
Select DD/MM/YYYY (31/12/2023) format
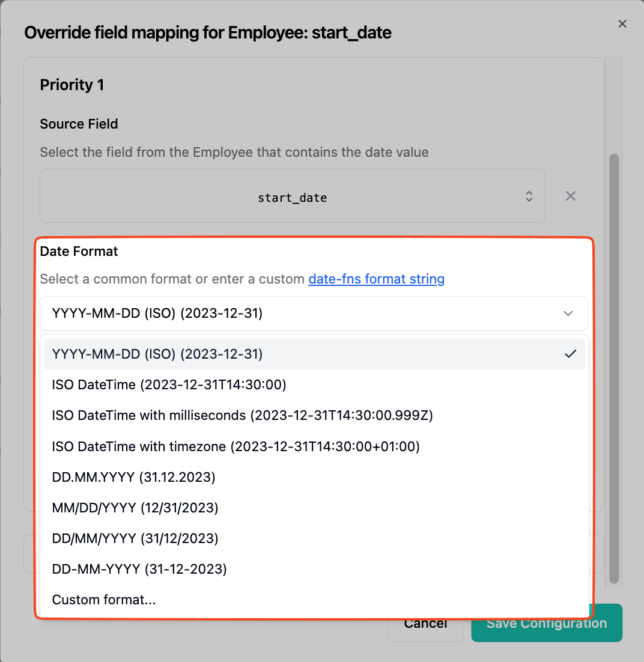[314, 538]
